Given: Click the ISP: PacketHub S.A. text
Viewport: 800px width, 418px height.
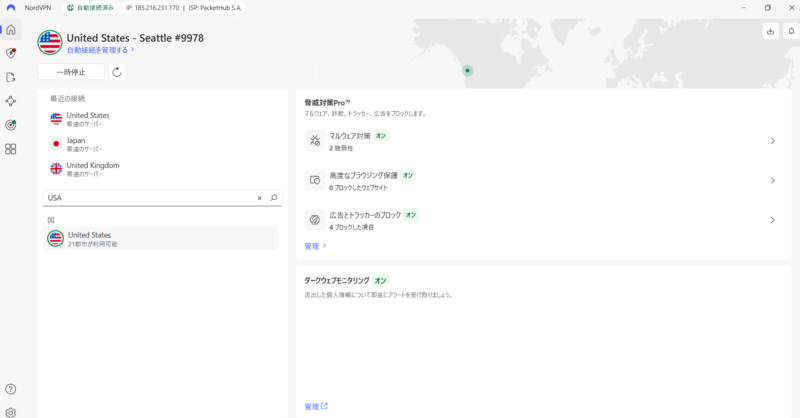Looking at the screenshot, I should (215, 8).
